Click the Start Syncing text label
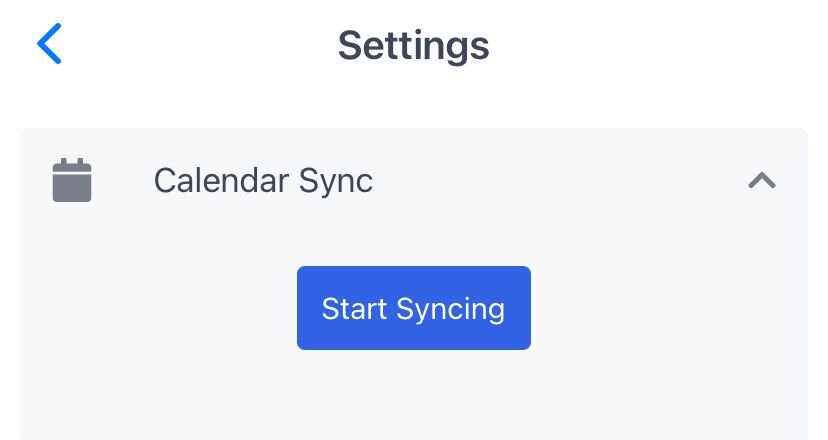The height and width of the screenshot is (440, 828). [x=413, y=310]
